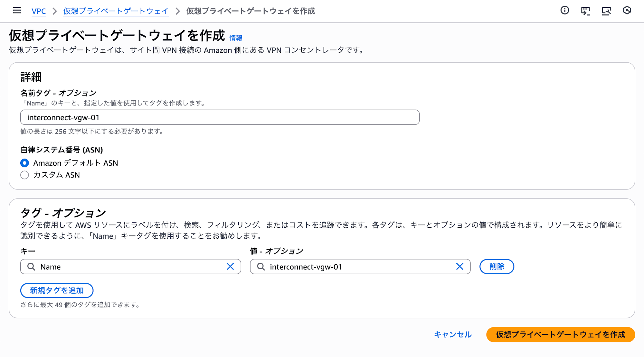This screenshot has height=357, width=644.
Task: Open 仮想プライベートゲートウェイ from the breadcrumb
Action: tap(115, 11)
